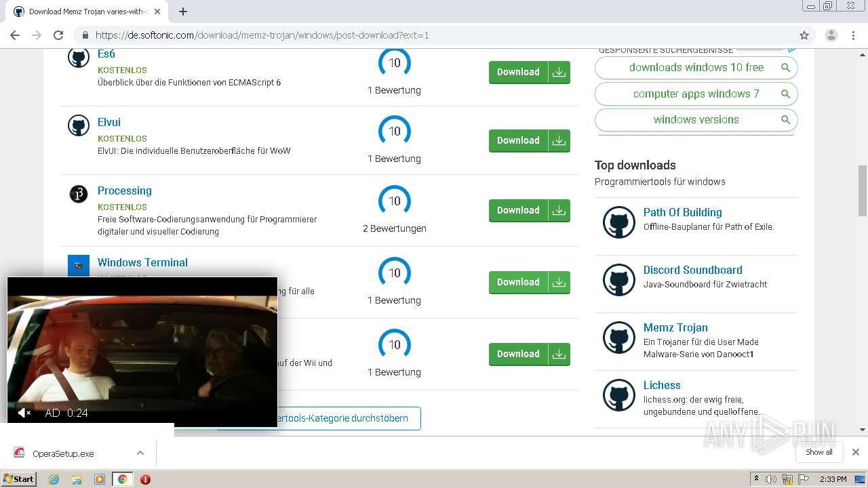
Task: Open Chrome's three-dot menu
Action: click(x=853, y=35)
